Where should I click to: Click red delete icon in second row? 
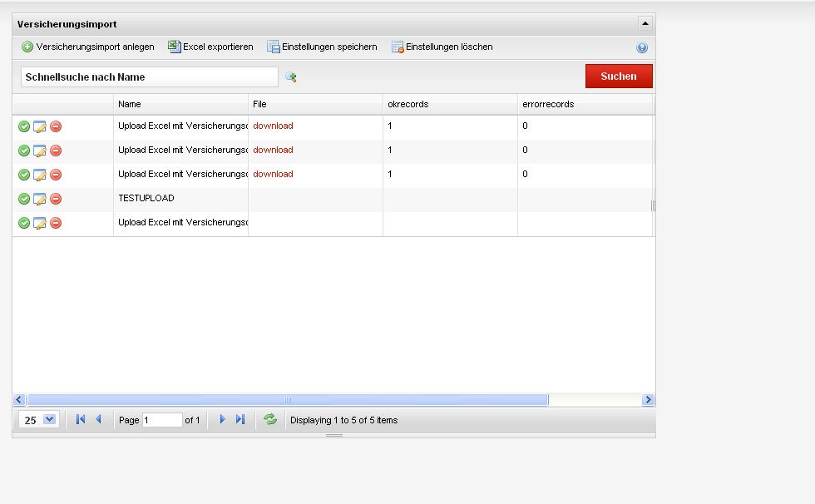point(56,151)
